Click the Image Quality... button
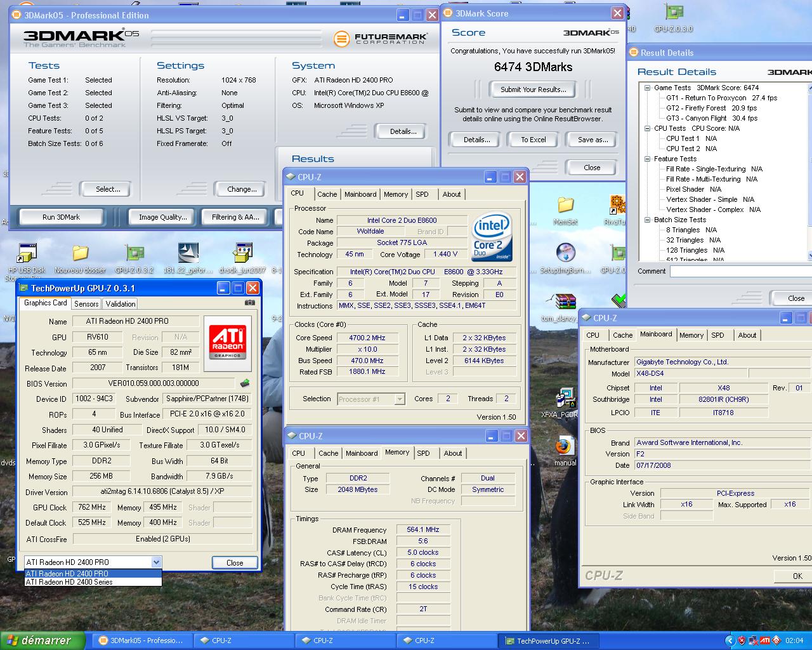 162,217
